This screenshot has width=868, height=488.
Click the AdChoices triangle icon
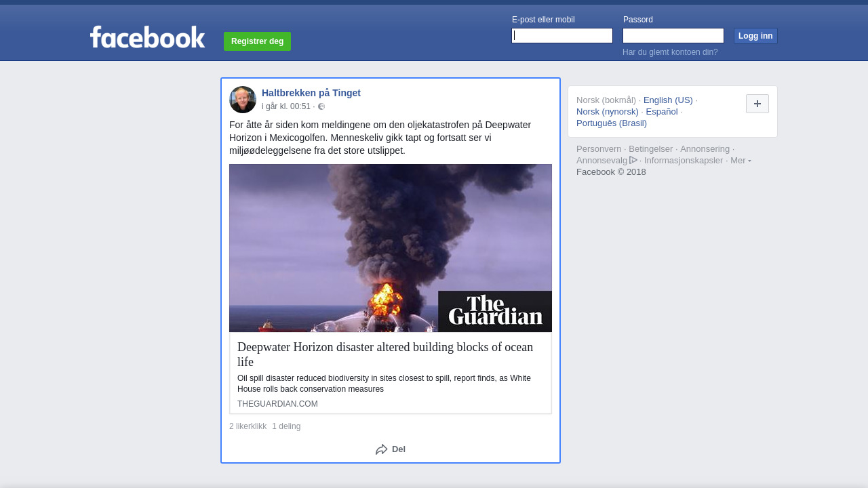[x=633, y=160]
